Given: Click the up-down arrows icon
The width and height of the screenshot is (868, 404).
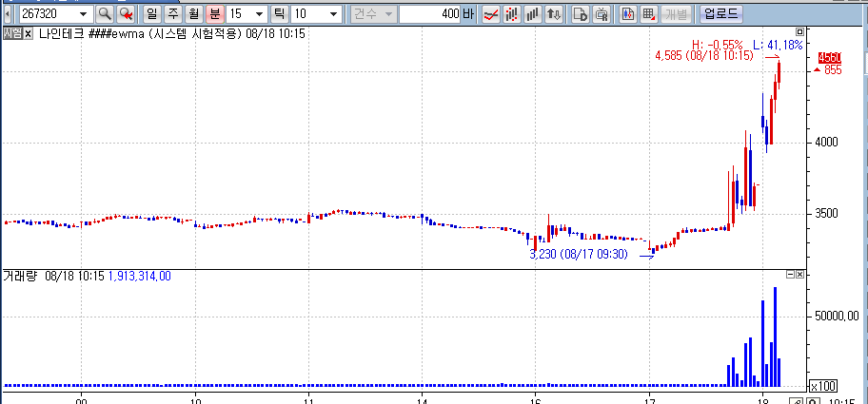Looking at the screenshot, I should click(x=554, y=14).
